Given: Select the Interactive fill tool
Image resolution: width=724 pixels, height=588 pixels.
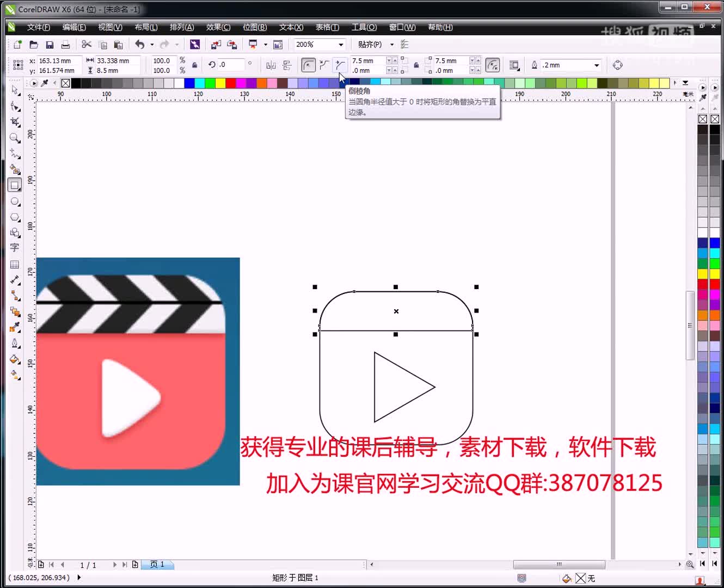Looking at the screenshot, I should click(x=15, y=375).
